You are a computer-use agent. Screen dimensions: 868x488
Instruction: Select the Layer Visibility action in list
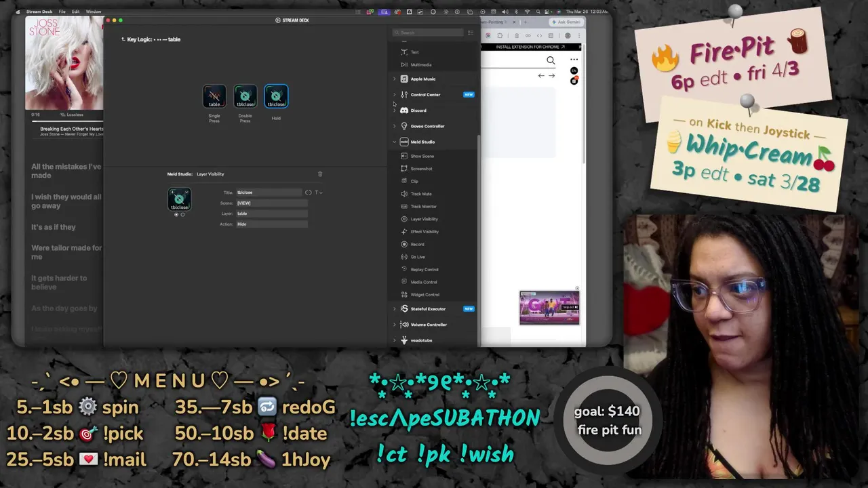pyautogui.click(x=424, y=219)
